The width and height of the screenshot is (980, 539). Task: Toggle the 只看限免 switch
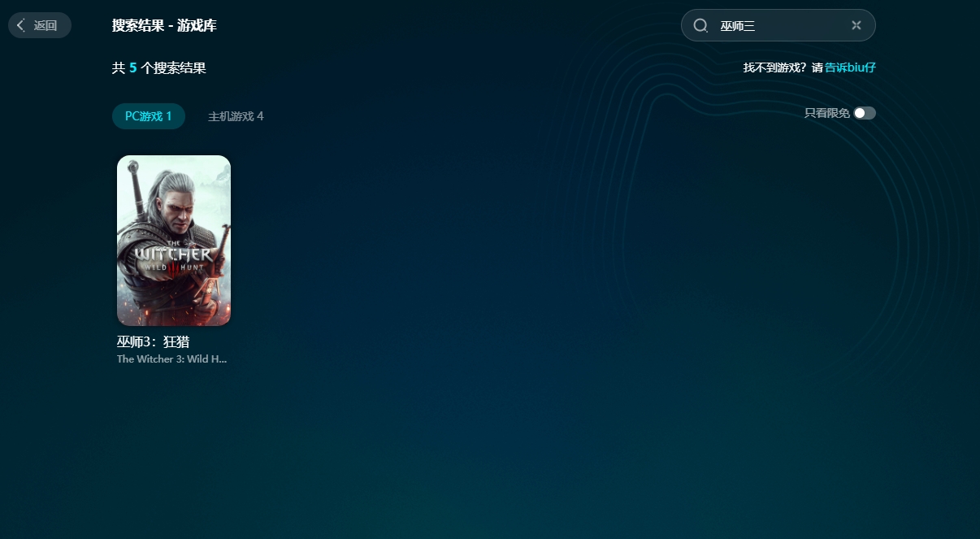coord(865,113)
